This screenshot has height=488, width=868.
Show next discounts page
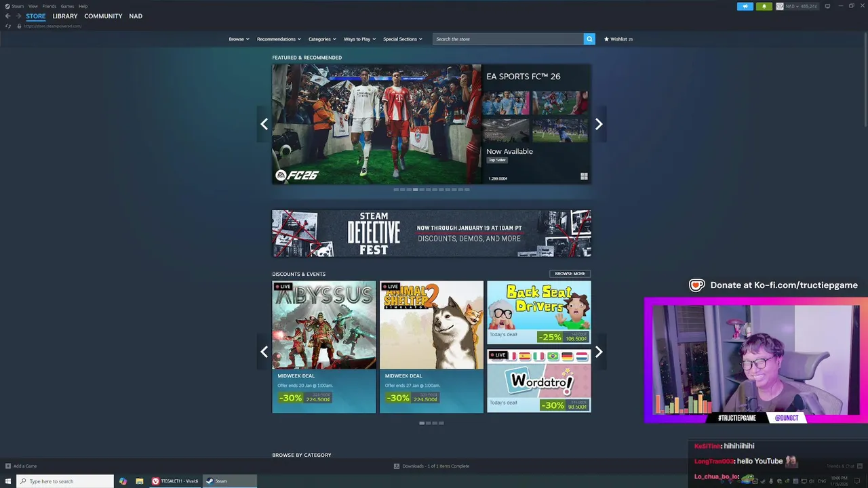tap(599, 352)
